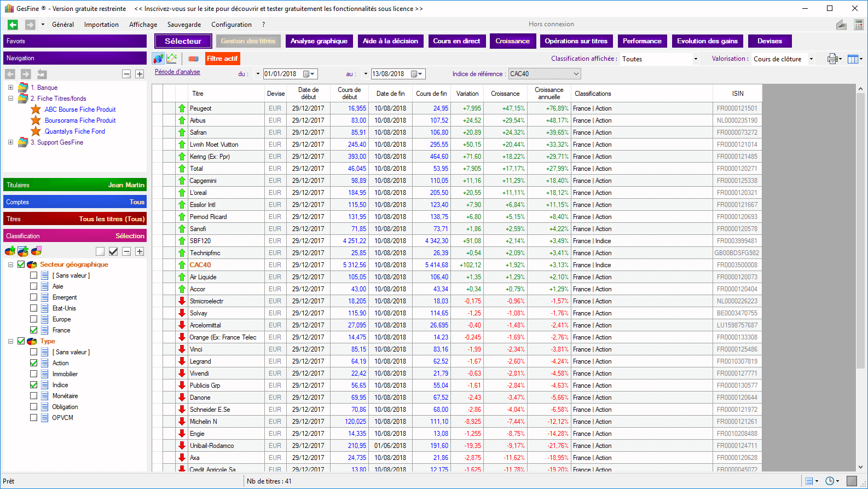Click the green back arrow in the menu bar
This screenshot has width=868, height=489.
13,25
